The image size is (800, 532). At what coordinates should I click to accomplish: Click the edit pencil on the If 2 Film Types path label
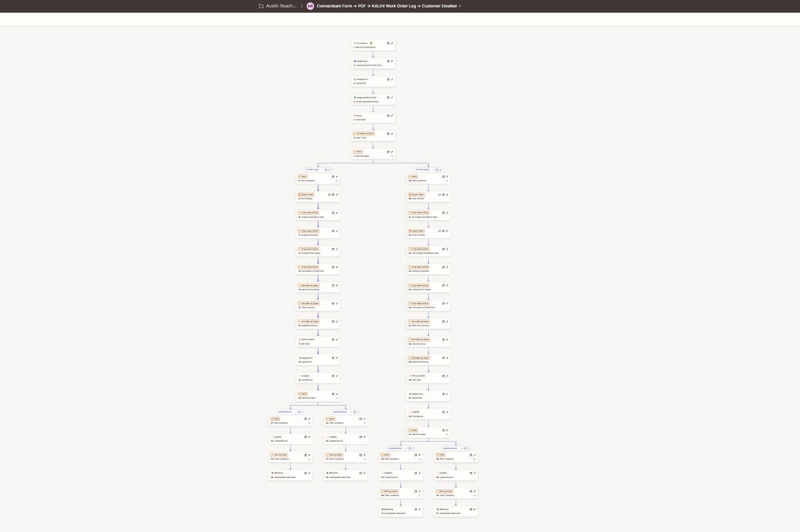[441, 170]
